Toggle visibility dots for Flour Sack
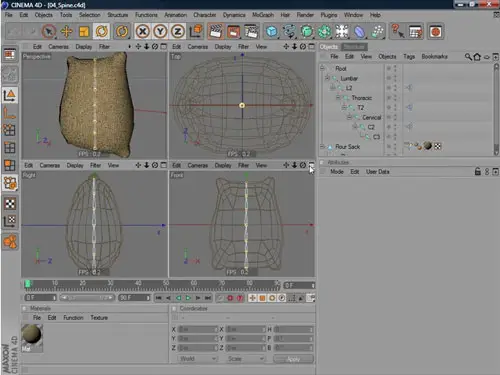This screenshot has height=375, width=500. click(395, 147)
